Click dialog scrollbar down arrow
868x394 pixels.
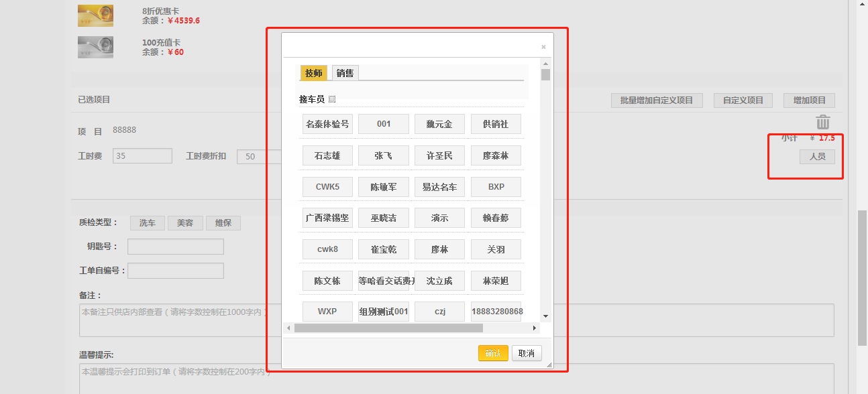(545, 316)
